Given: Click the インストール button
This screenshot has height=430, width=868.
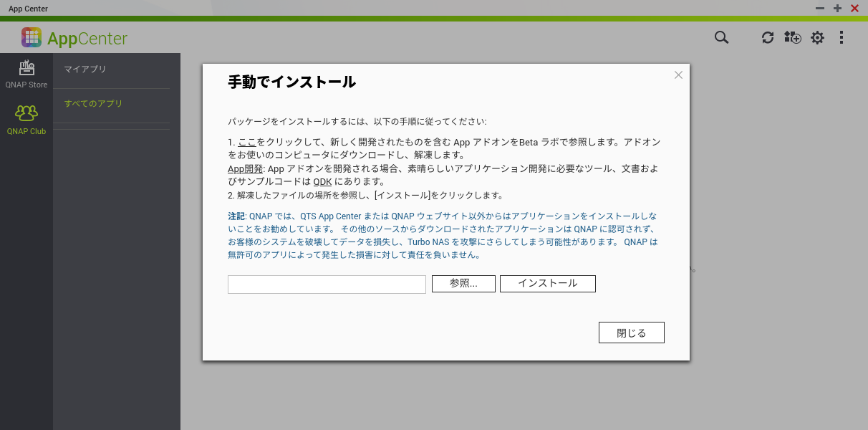Looking at the screenshot, I should click(548, 284).
